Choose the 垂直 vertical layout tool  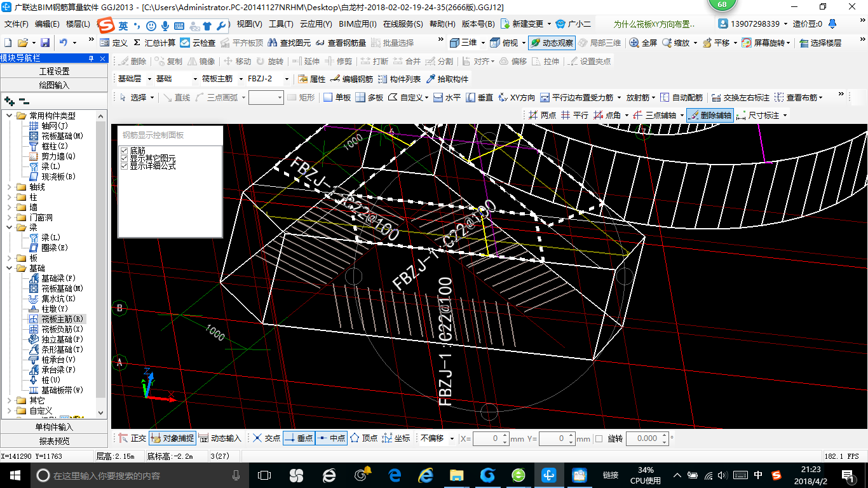(479, 97)
